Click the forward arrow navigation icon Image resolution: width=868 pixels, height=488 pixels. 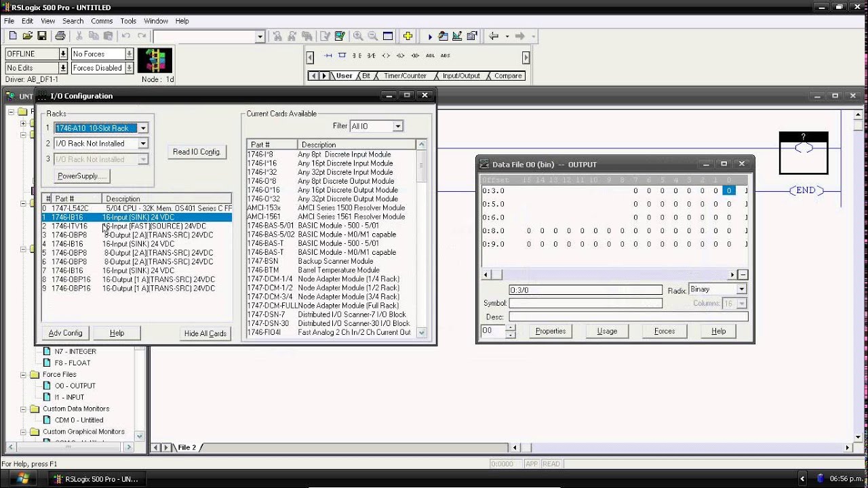[x=519, y=36]
